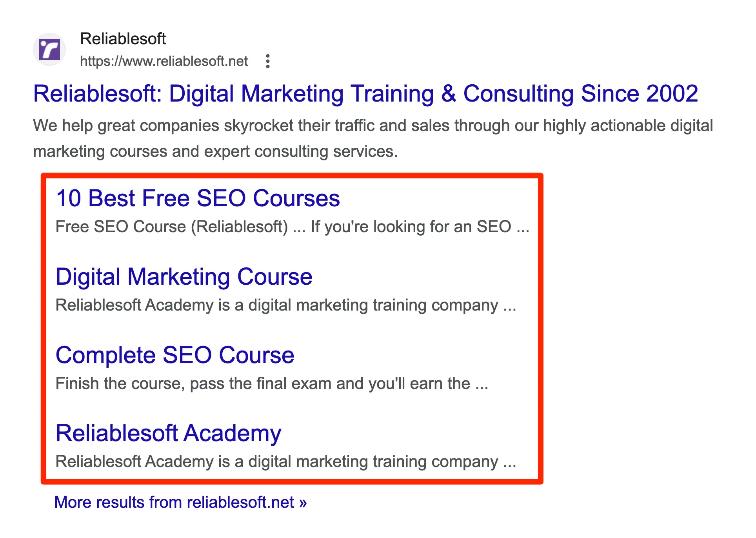Open the Digital Marketing Course sitelink
The height and width of the screenshot is (538, 756).
coord(184,277)
